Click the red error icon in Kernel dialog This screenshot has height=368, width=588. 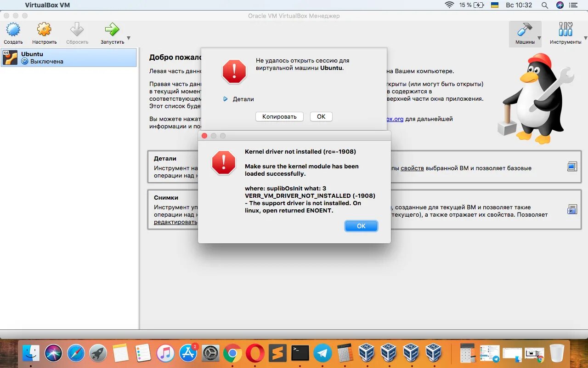(224, 162)
